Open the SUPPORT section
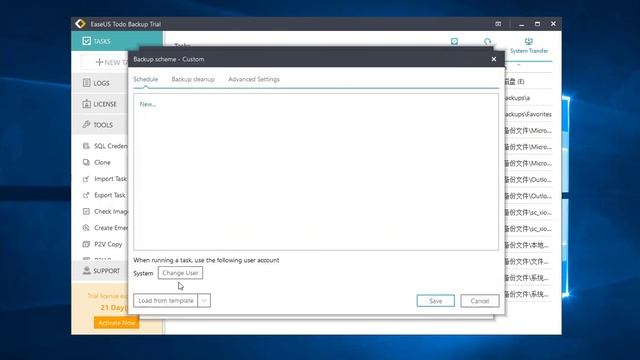Screen dimensions: 640x360 (100, 271)
